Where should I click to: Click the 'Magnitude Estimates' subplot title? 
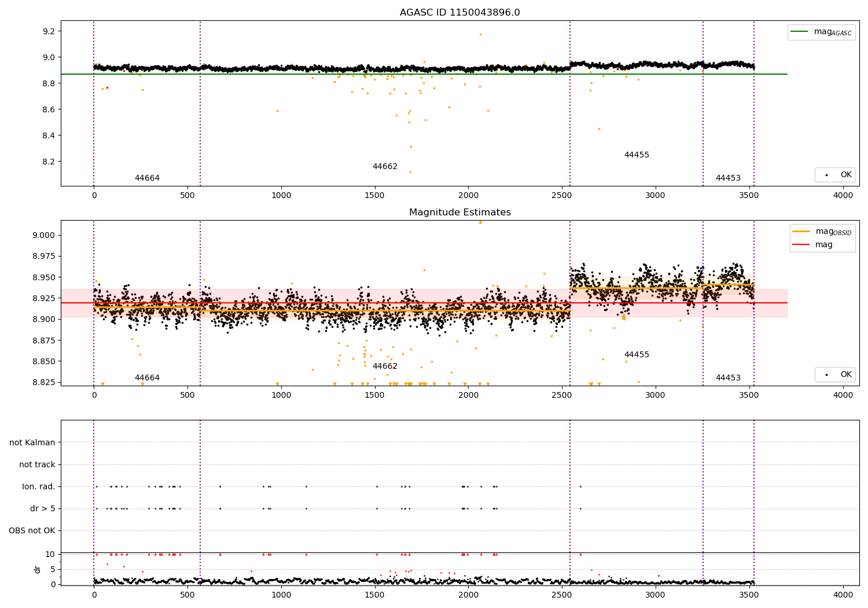pyautogui.click(x=459, y=213)
